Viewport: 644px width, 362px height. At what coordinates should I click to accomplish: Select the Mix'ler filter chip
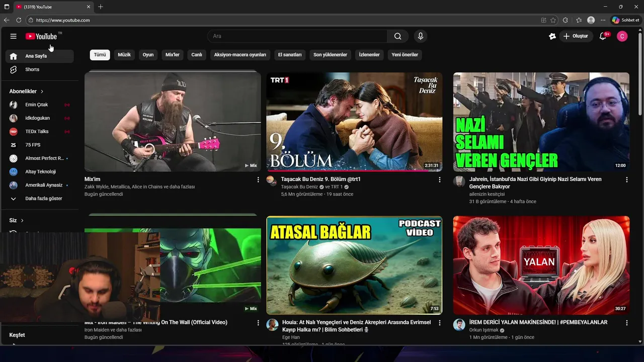pyautogui.click(x=173, y=55)
